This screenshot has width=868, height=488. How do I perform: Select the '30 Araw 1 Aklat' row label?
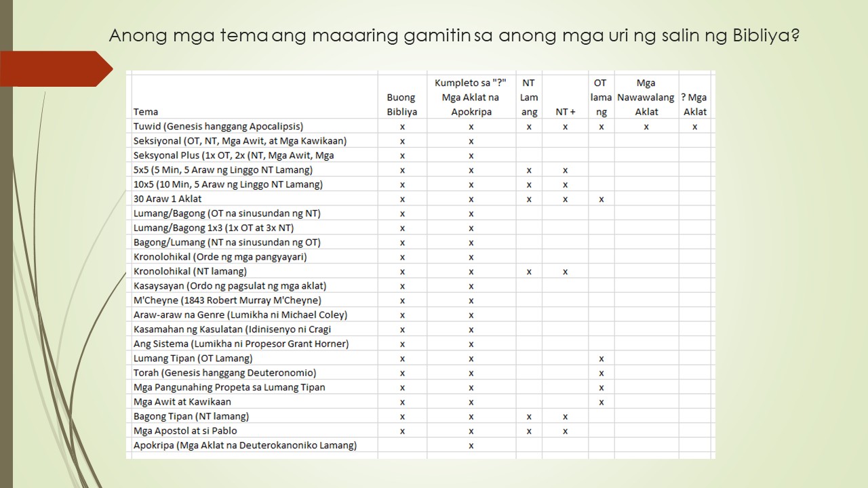click(167, 199)
